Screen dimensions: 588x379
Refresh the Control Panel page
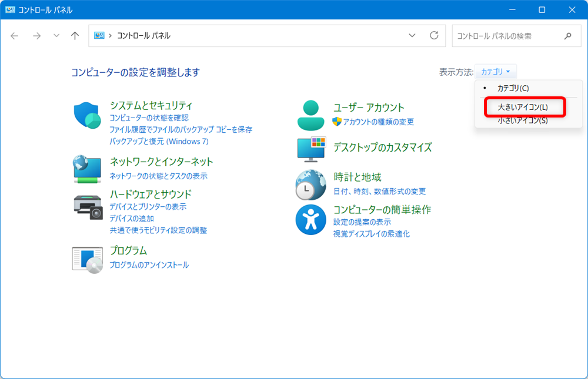pyautogui.click(x=433, y=35)
